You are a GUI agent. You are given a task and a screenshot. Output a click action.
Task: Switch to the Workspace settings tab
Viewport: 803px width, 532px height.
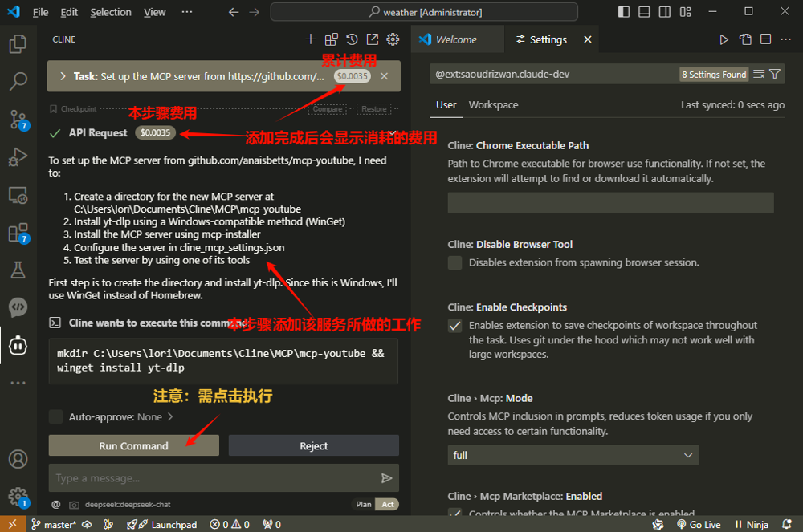pyautogui.click(x=493, y=105)
